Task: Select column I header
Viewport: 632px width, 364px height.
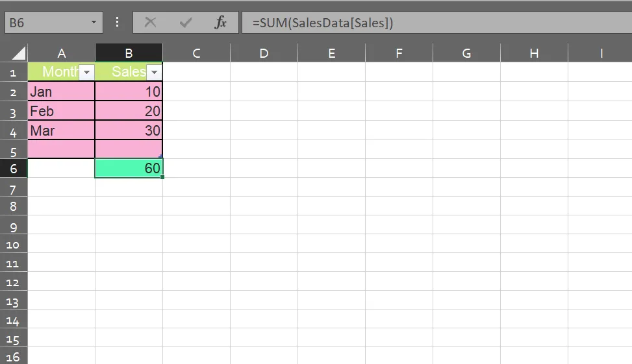Action: [600, 53]
